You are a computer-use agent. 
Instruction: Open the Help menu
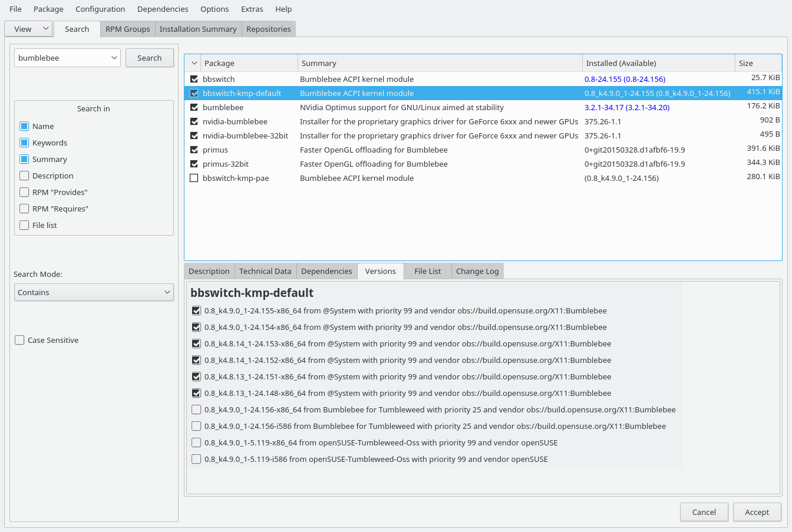(x=283, y=9)
